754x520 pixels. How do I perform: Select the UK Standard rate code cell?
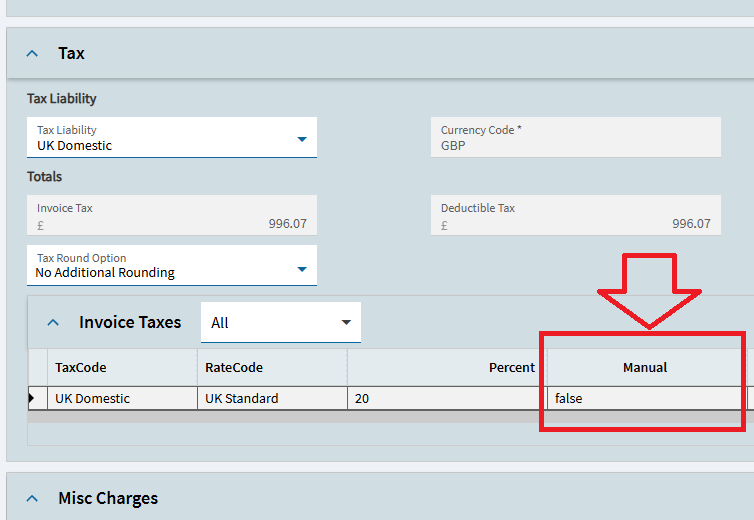pyautogui.click(x=272, y=398)
